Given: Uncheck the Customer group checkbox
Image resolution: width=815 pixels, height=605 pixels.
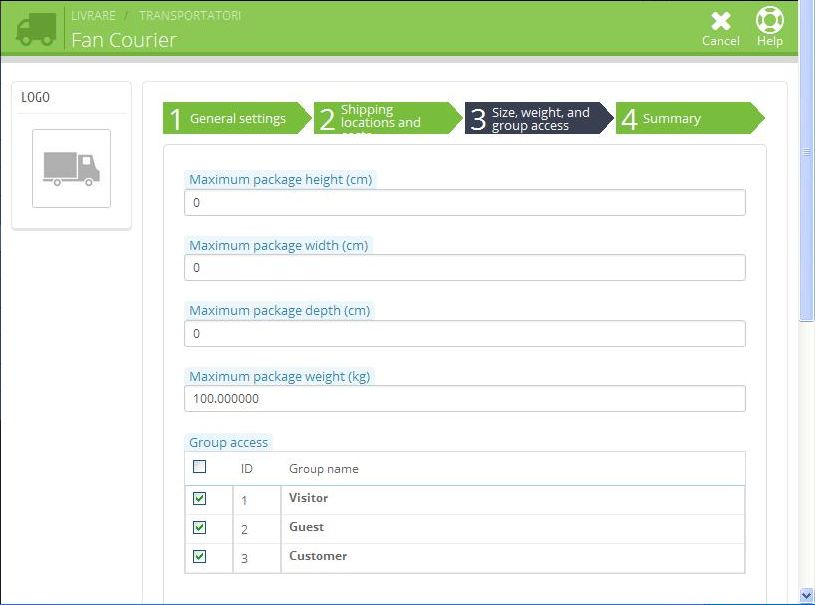Looking at the screenshot, I should click(200, 557).
